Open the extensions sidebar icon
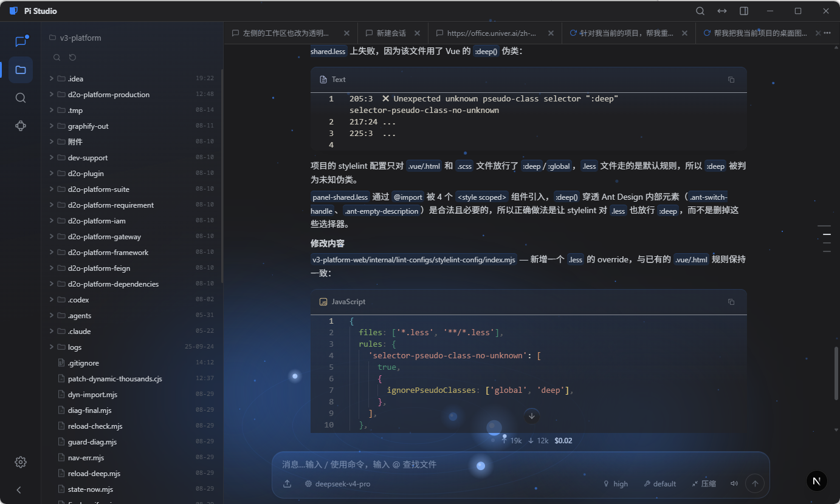Viewport: 840px width, 504px height. (x=21, y=126)
